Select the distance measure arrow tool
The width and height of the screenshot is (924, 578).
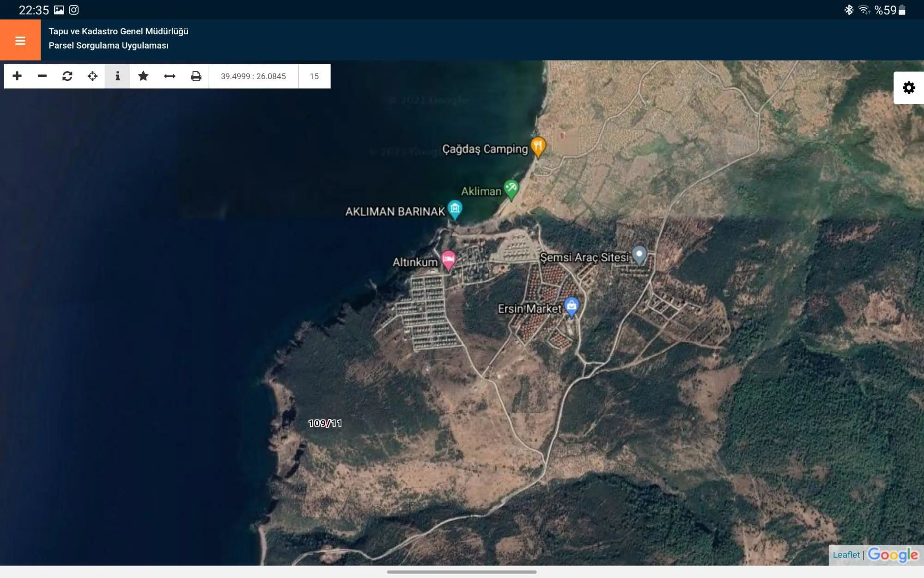[170, 76]
